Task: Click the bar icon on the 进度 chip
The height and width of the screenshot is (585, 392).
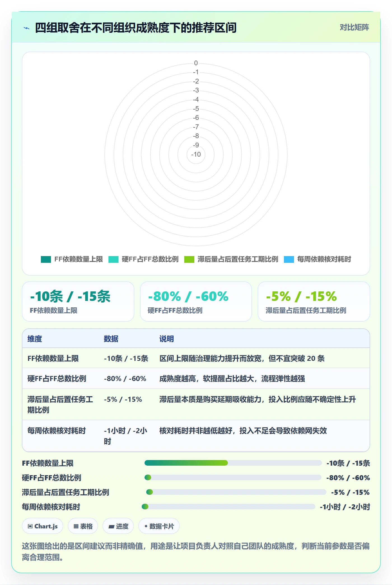Action: tap(111, 527)
